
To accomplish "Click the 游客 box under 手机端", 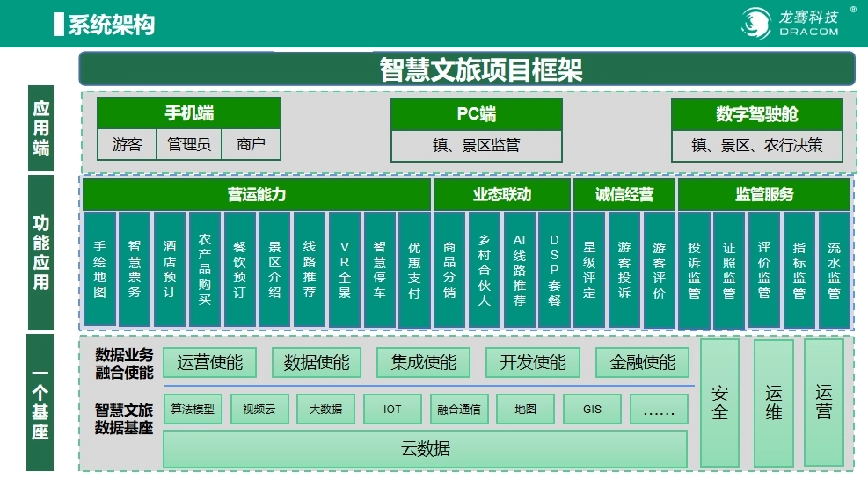I will pyautogui.click(x=127, y=144).
